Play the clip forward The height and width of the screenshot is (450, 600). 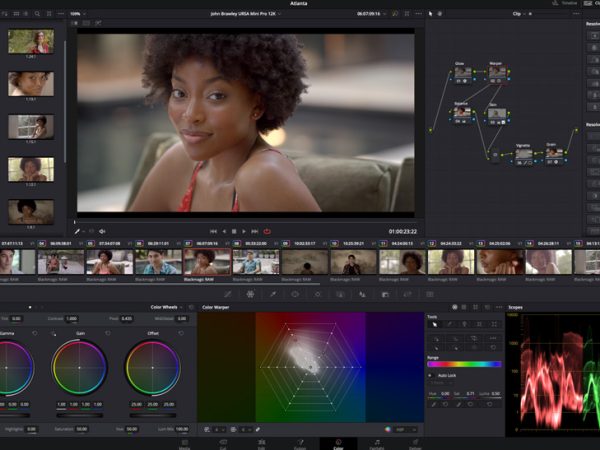(244, 232)
